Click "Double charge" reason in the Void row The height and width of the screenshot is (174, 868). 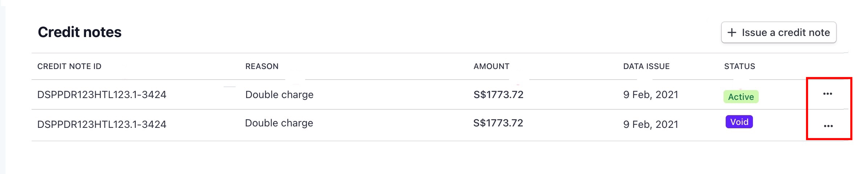(279, 123)
